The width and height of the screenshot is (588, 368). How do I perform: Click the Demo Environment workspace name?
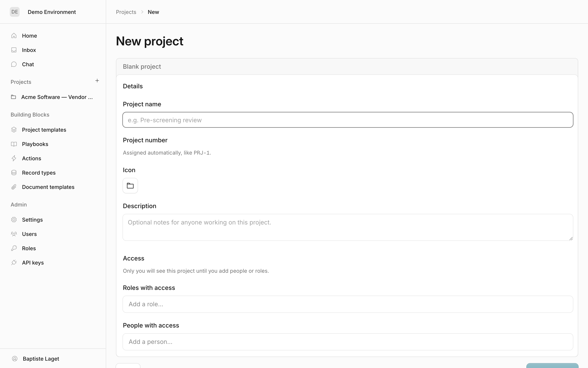pos(52,12)
